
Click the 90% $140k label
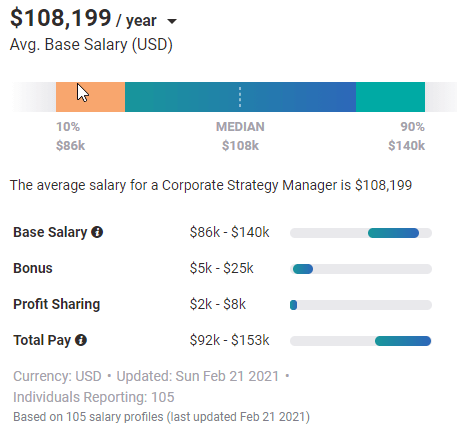pyautogui.click(x=407, y=136)
